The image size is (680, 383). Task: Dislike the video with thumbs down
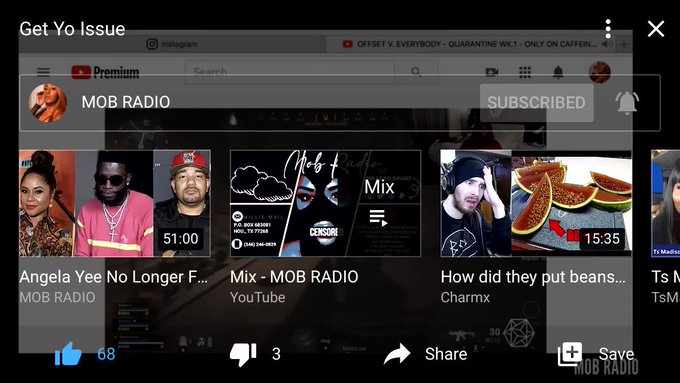coord(243,354)
